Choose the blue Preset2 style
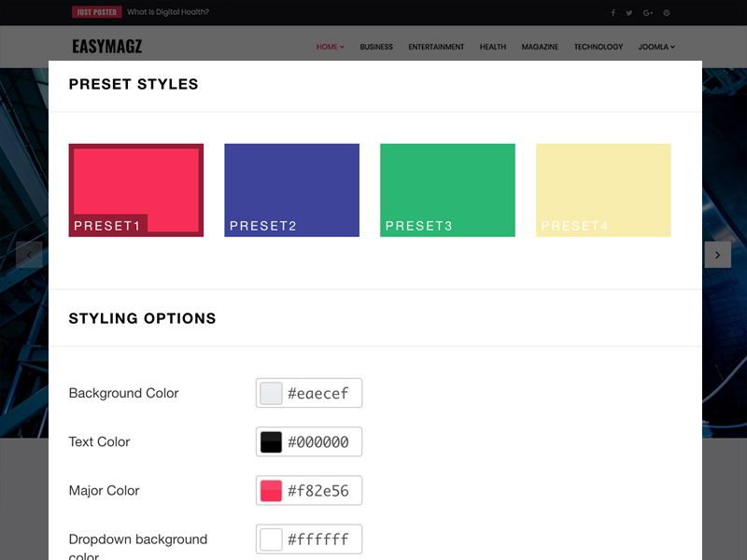The height and width of the screenshot is (560, 747). tap(291, 189)
